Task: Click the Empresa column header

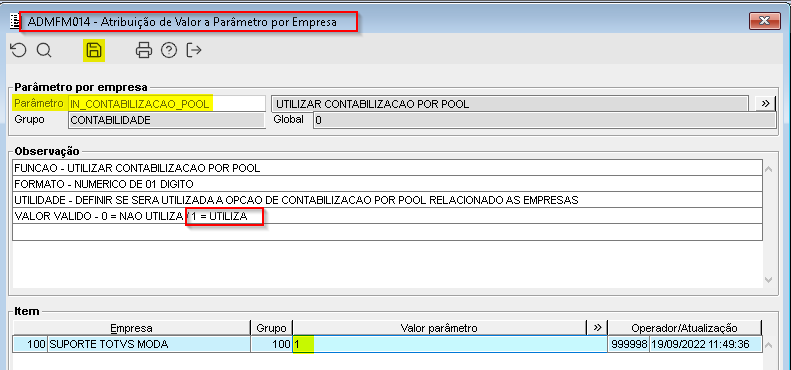Action: 132,328
